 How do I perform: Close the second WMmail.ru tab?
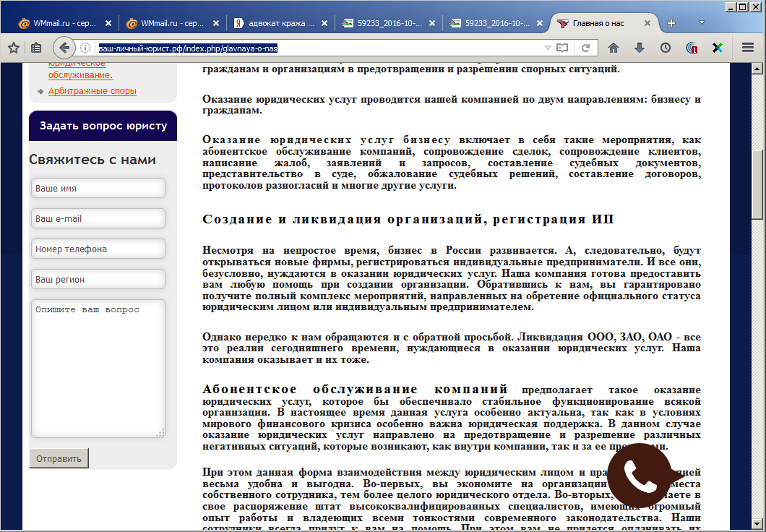click(216, 23)
